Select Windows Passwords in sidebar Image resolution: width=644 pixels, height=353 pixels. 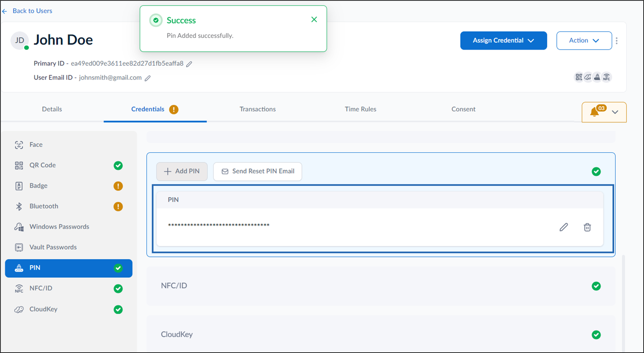[68, 227]
